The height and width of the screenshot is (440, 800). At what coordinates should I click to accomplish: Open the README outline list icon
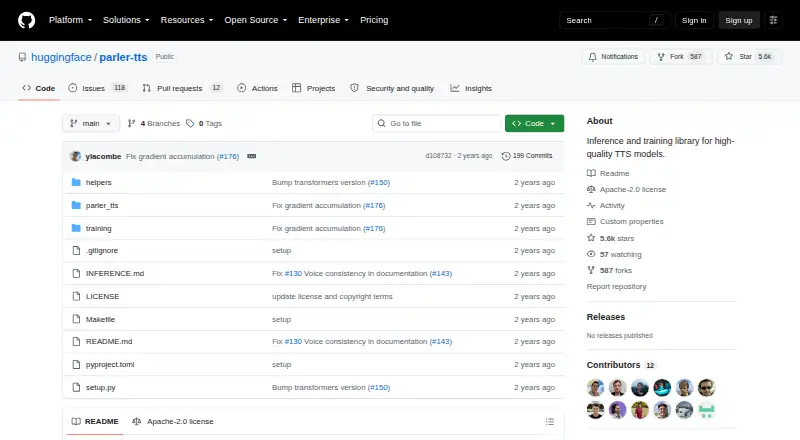[x=549, y=422]
